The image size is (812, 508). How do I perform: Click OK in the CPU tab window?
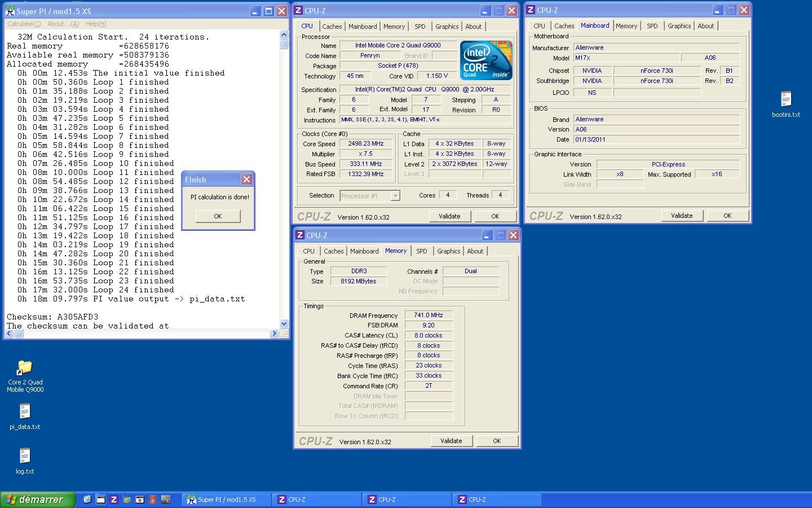[495, 216]
